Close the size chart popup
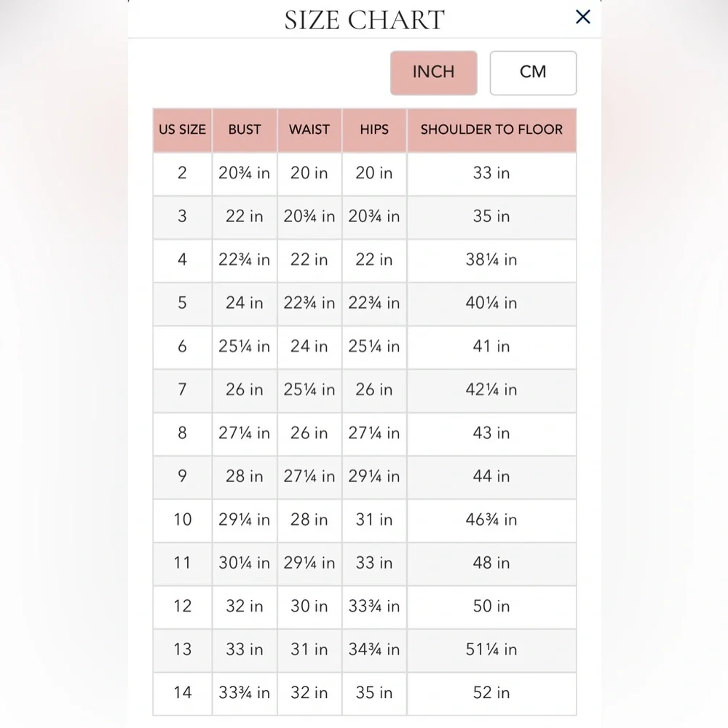The width and height of the screenshot is (728, 728). [582, 17]
